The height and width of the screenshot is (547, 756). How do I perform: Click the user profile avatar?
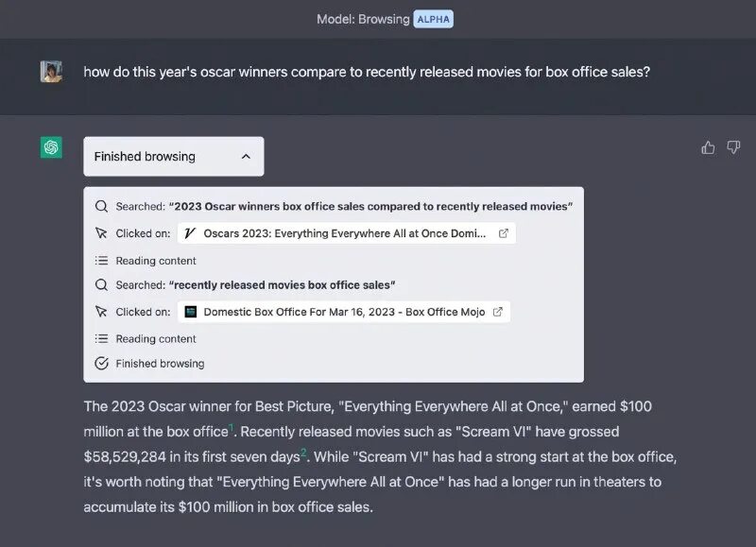coord(51,72)
